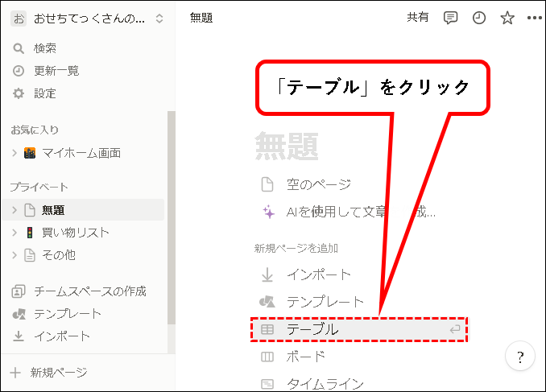546x392 pixels.
Task: Click チームスペースの作成 in sidebar
Action: tap(90, 291)
